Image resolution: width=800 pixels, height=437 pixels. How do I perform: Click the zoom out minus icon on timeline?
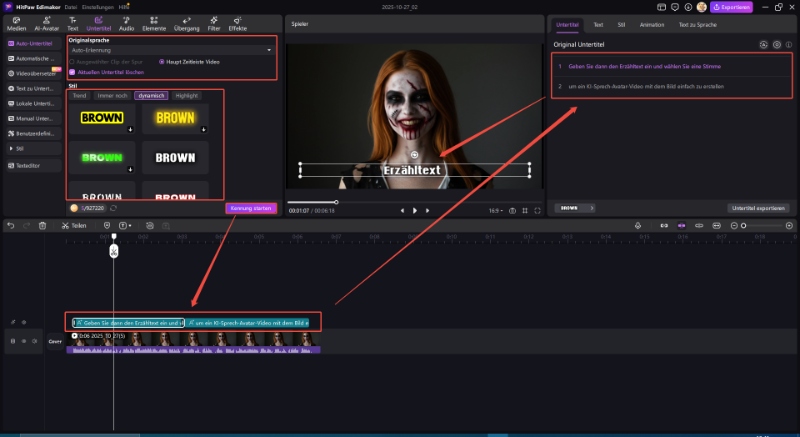[x=734, y=225]
